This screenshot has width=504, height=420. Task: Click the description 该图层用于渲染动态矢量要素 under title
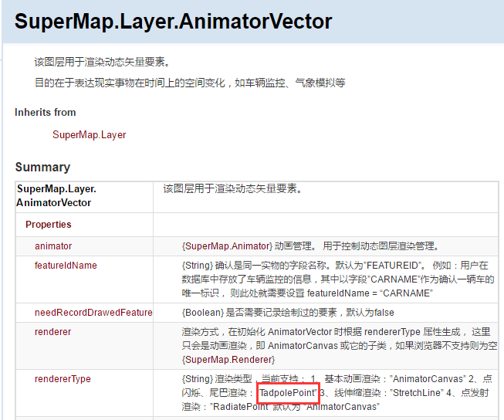(102, 62)
